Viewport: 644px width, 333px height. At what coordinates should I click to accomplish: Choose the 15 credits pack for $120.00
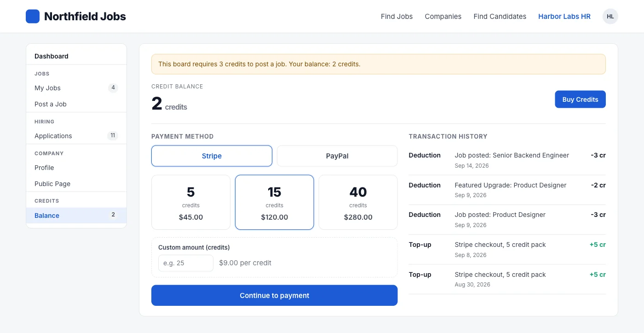coord(275,202)
